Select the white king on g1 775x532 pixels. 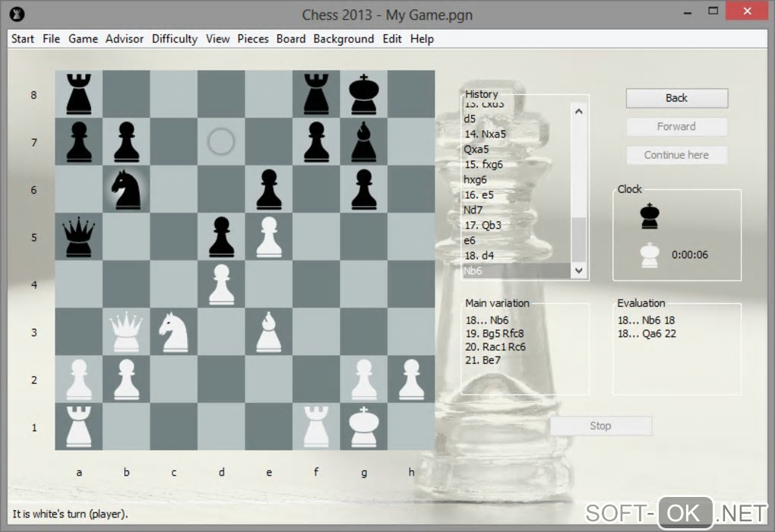tap(364, 426)
